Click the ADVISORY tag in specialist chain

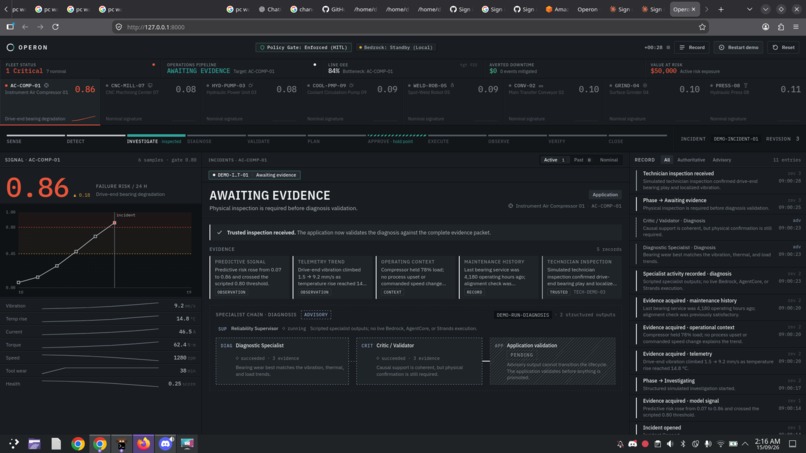pyautogui.click(x=316, y=315)
